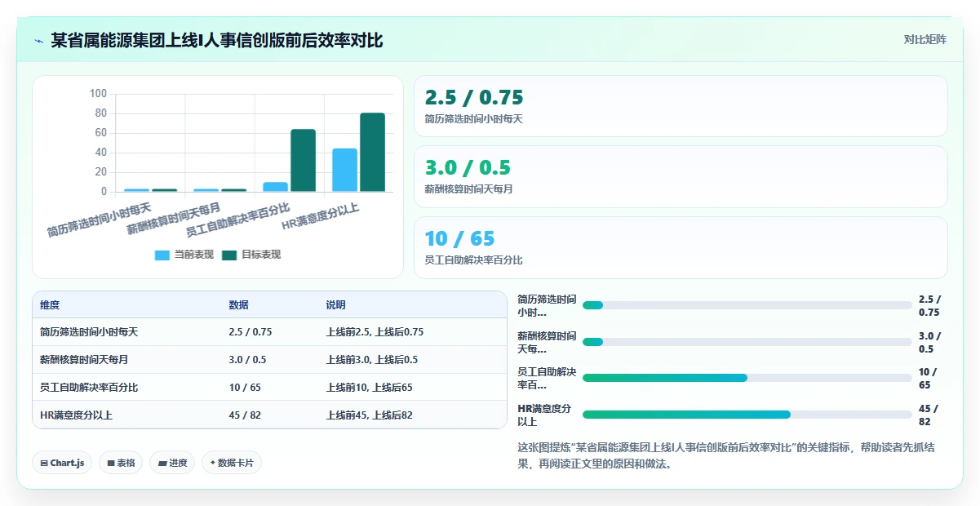Select the 表格 tag chip
The height and width of the screenshot is (506, 980).
121,463
